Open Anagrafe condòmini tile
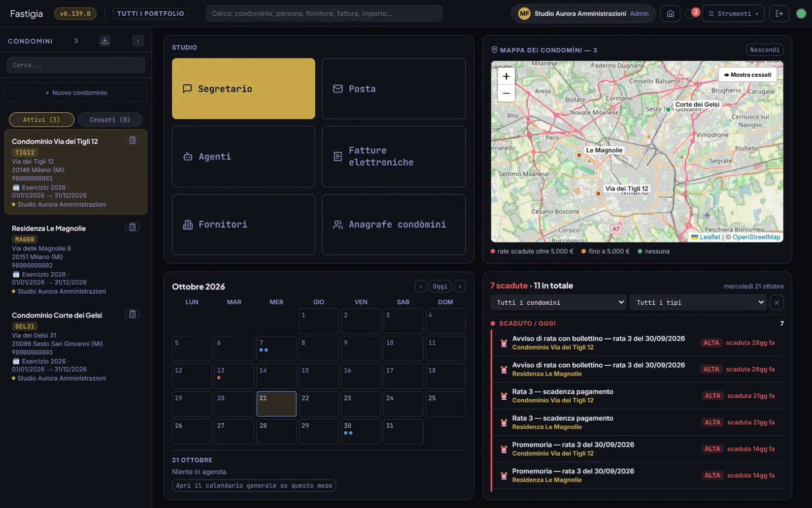The image size is (812, 508). pos(394,225)
